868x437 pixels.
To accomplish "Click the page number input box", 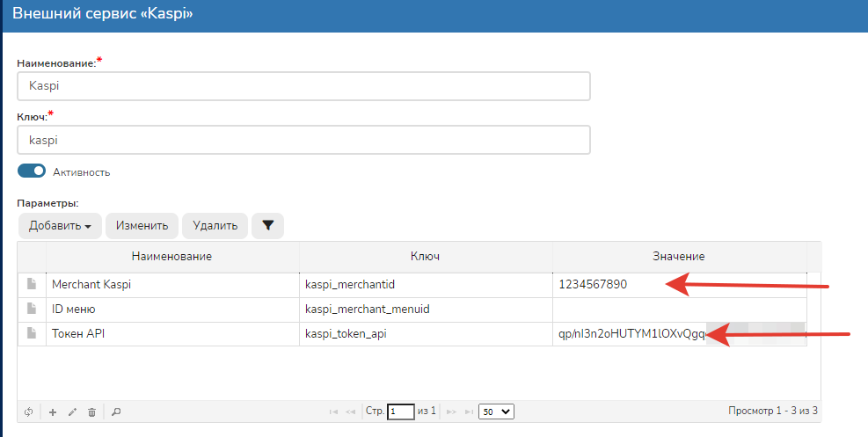I will pyautogui.click(x=400, y=411).
